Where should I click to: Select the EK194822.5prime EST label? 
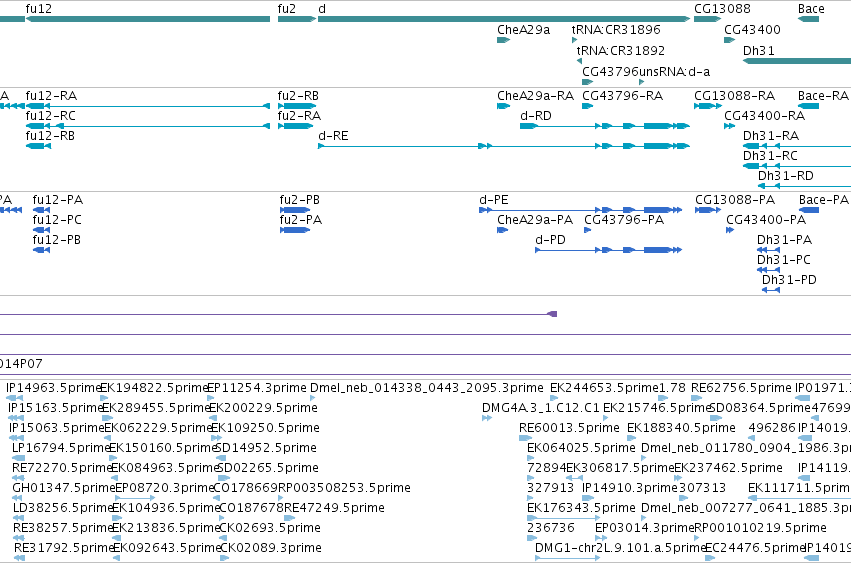(x=155, y=388)
